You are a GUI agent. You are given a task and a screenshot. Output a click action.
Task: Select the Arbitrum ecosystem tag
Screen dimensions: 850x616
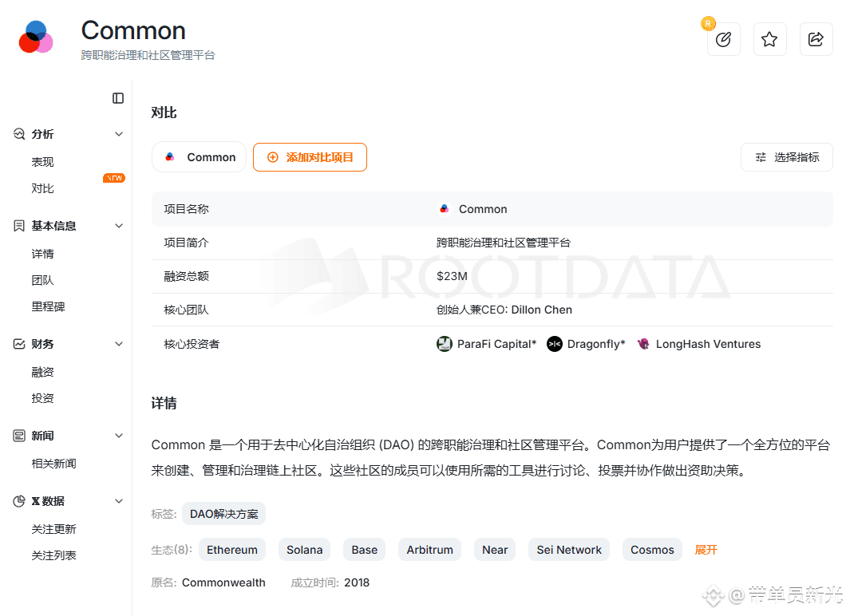[x=430, y=550]
